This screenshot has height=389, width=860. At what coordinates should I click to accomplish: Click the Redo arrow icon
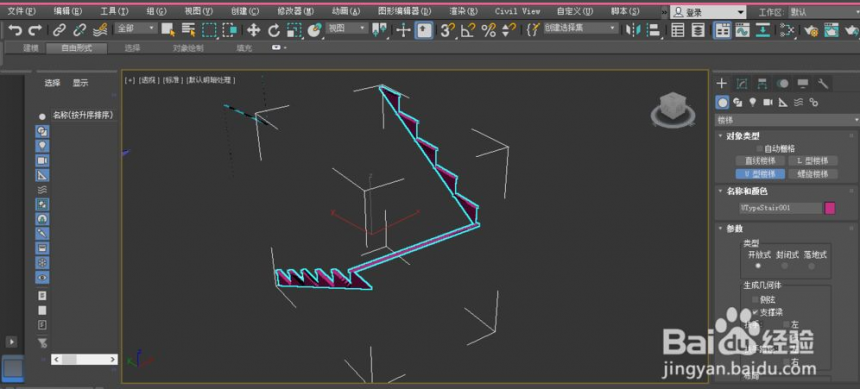[x=35, y=30]
